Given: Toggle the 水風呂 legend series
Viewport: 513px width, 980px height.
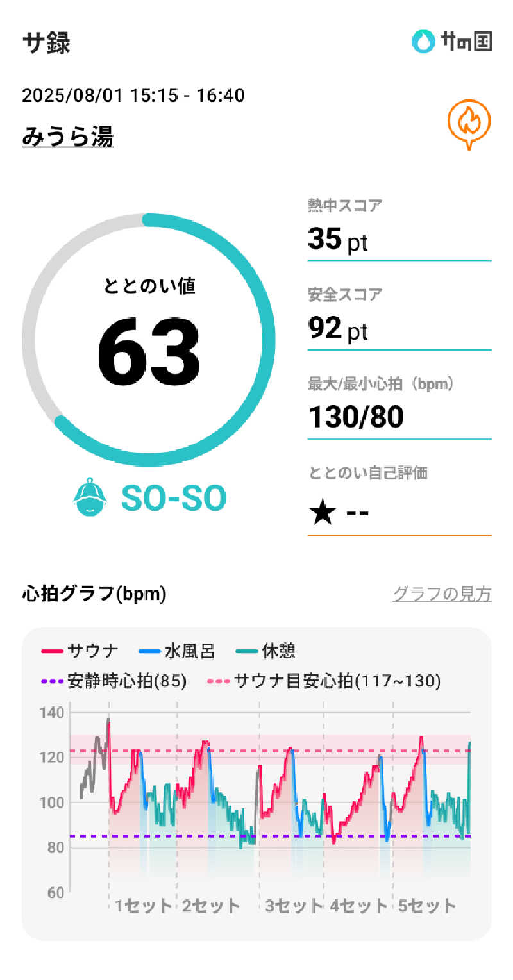Looking at the screenshot, I should point(177,652).
